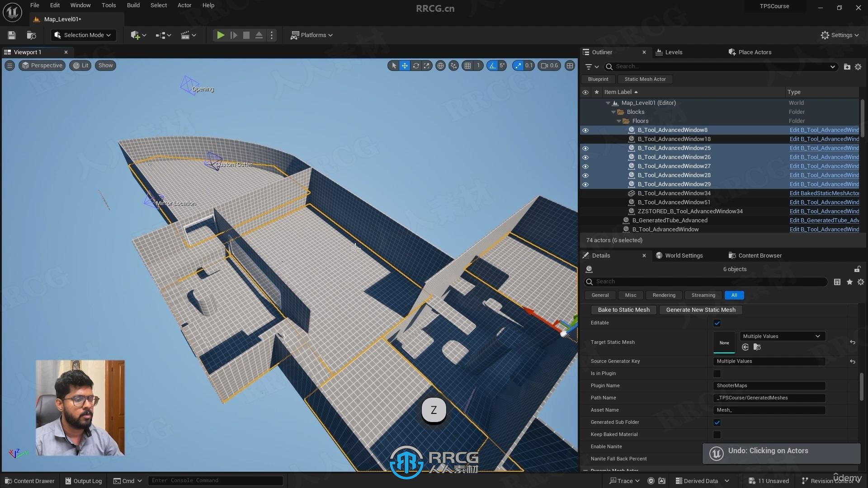Click Edit link for B_Tool_AdvancedWindow34 baked actor
Viewport: 868px width, 488px height.
(824, 193)
